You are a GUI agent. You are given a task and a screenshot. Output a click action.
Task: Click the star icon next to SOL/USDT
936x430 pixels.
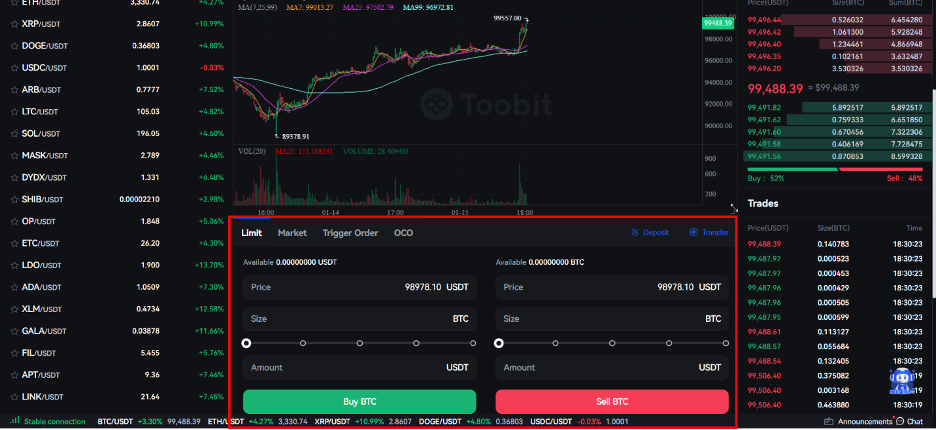14,133
